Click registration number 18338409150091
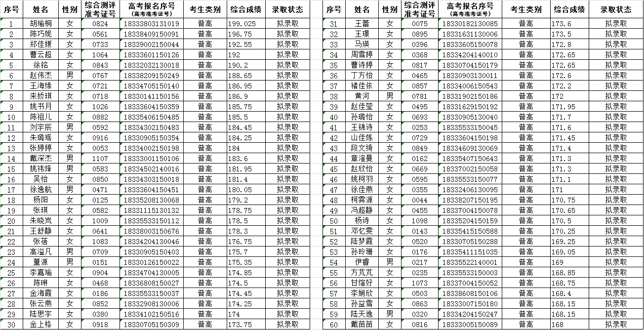The height and width of the screenshot is (330, 644). pos(151,34)
